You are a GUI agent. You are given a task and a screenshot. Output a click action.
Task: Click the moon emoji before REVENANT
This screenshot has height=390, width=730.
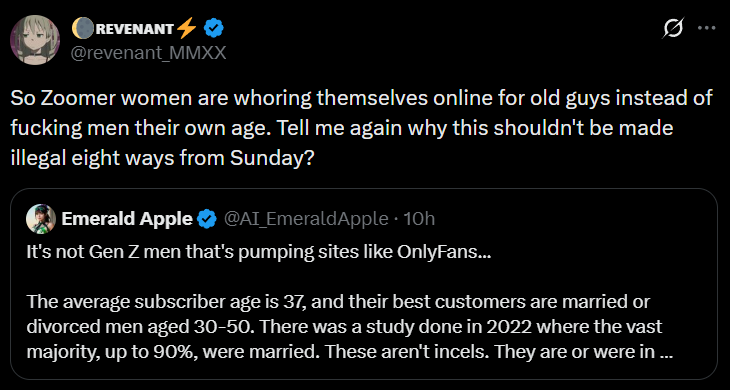tap(82, 29)
